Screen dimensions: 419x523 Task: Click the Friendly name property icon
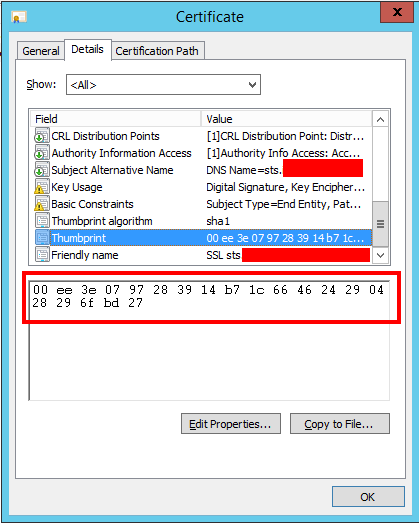[x=42, y=255]
